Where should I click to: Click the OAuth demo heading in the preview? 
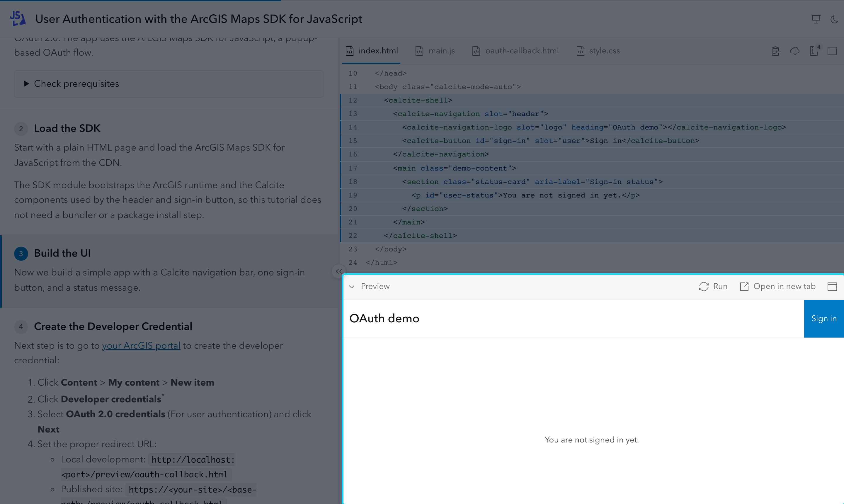(384, 319)
